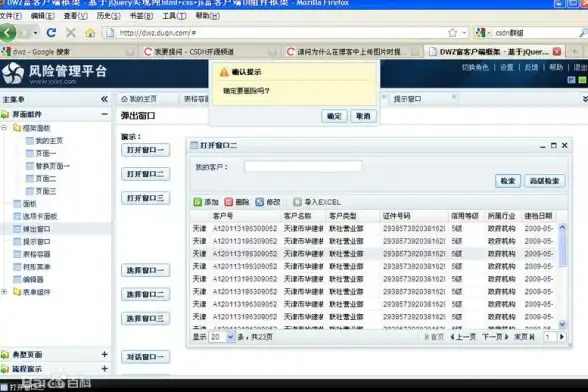Go back with Firefox back arrow
The width and height of the screenshot is (588, 392).
(8, 33)
